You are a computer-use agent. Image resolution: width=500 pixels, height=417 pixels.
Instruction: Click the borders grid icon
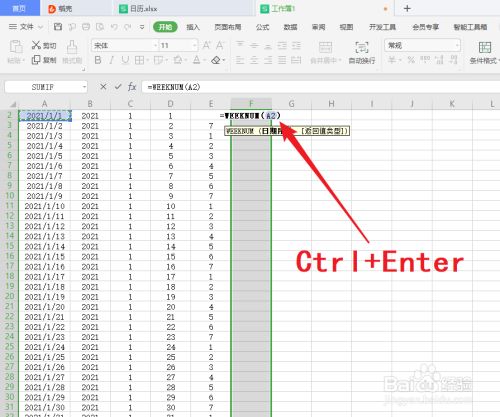[139, 60]
